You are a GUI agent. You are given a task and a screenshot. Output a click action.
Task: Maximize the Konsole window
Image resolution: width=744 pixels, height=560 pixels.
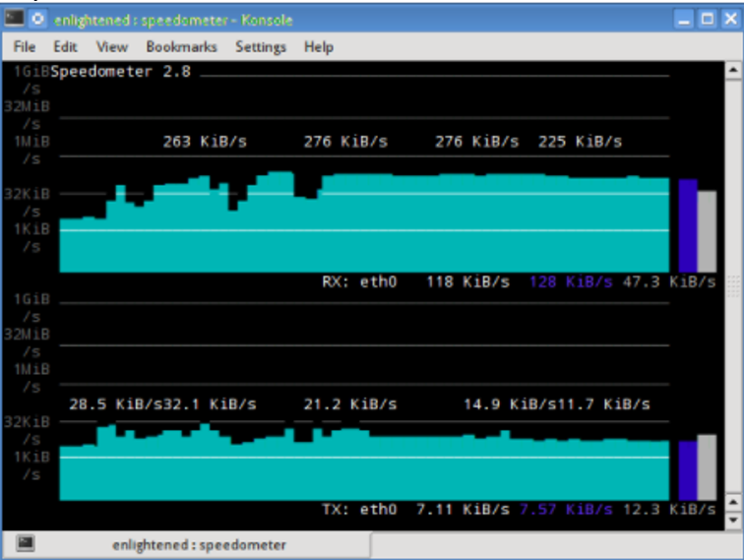click(708, 19)
